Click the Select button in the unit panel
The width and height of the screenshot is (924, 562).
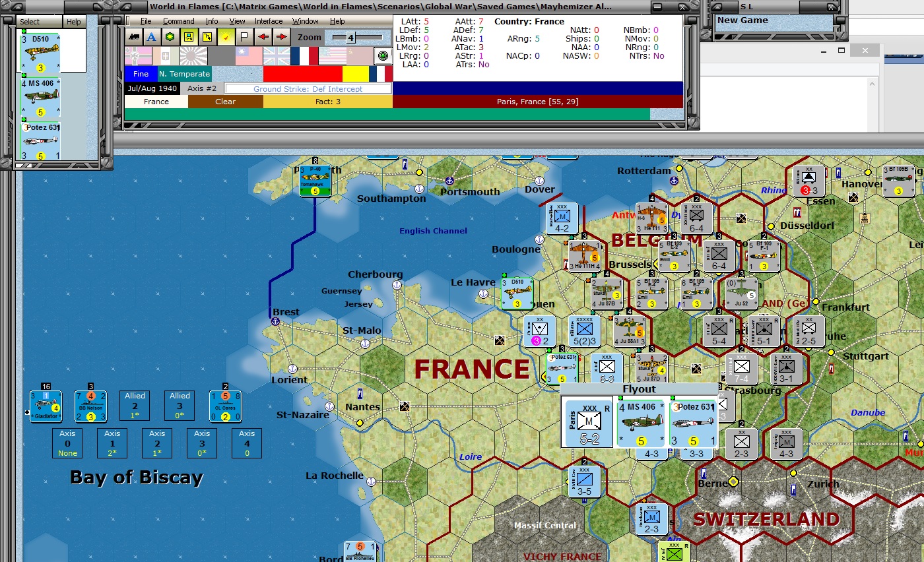(x=39, y=21)
